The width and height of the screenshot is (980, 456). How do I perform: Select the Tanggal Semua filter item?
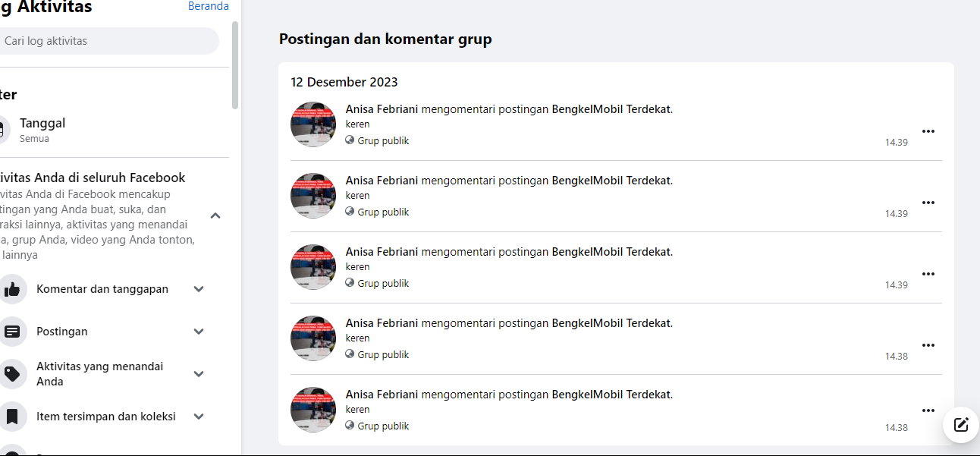pos(42,130)
